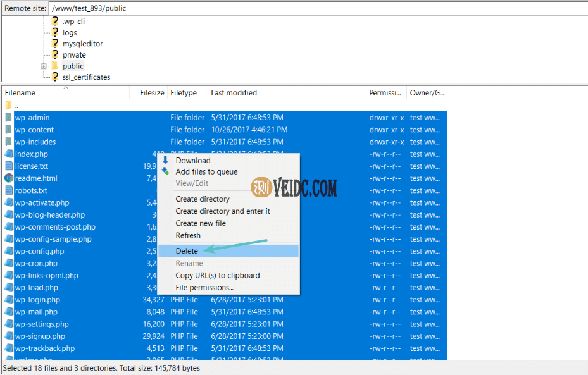Select Create directory in context menu
This screenshot has height=375, width=588.
(203, 199)
